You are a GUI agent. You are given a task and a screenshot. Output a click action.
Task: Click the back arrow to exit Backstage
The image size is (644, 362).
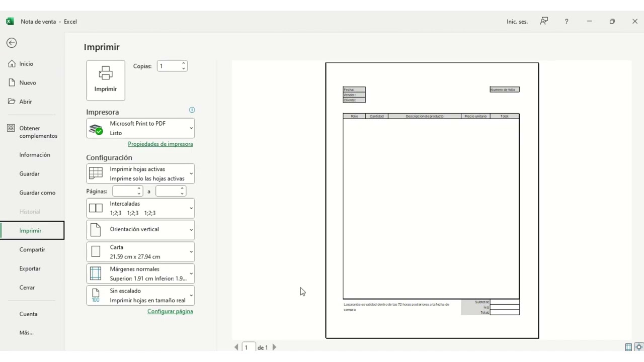(12, 43)
